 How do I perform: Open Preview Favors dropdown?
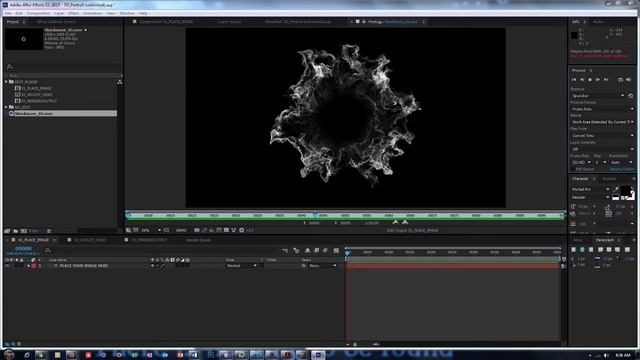pyautogui.click(x=602, y=109)
